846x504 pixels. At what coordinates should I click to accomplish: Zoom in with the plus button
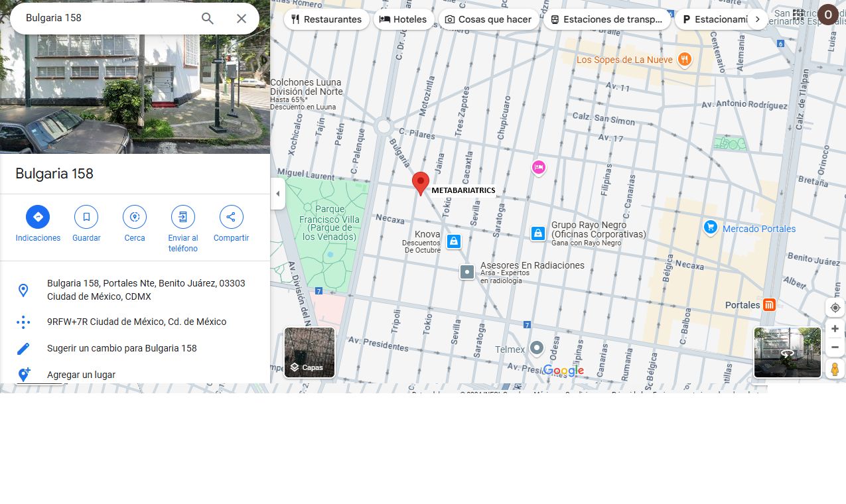(x=835, y=329)
